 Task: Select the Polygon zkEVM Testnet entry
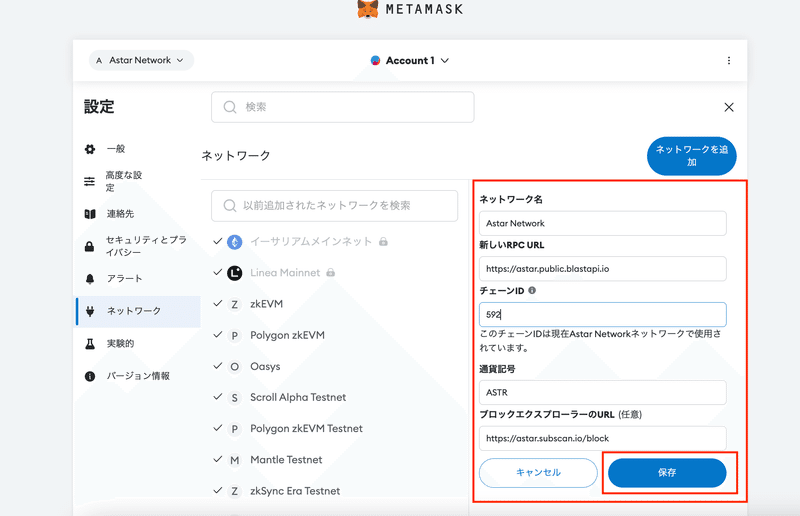pos(306,429)
